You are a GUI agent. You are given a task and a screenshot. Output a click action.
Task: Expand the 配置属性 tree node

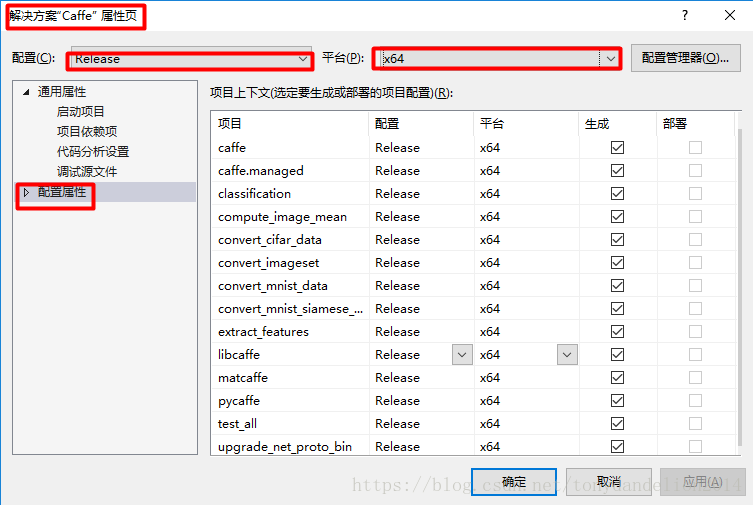coord(26,192)
